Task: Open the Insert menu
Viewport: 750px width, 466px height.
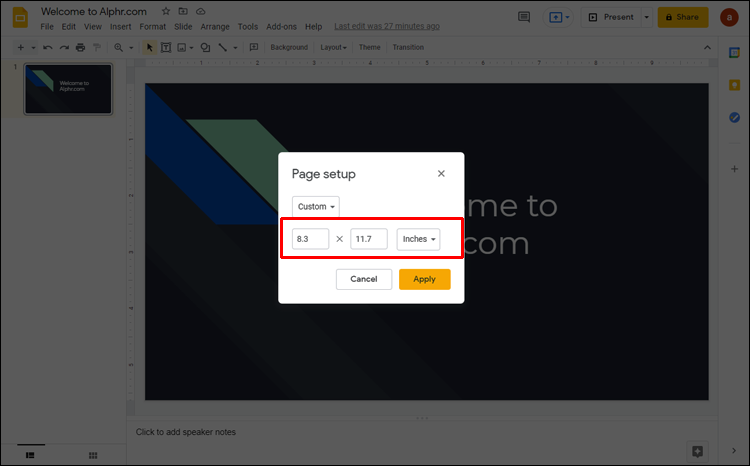Action: [121, 27]
